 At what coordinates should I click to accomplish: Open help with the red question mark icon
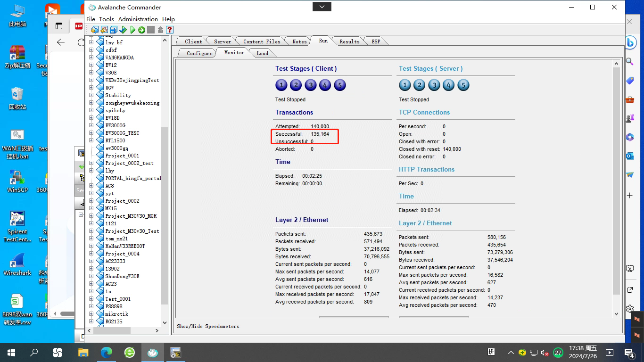170,30
